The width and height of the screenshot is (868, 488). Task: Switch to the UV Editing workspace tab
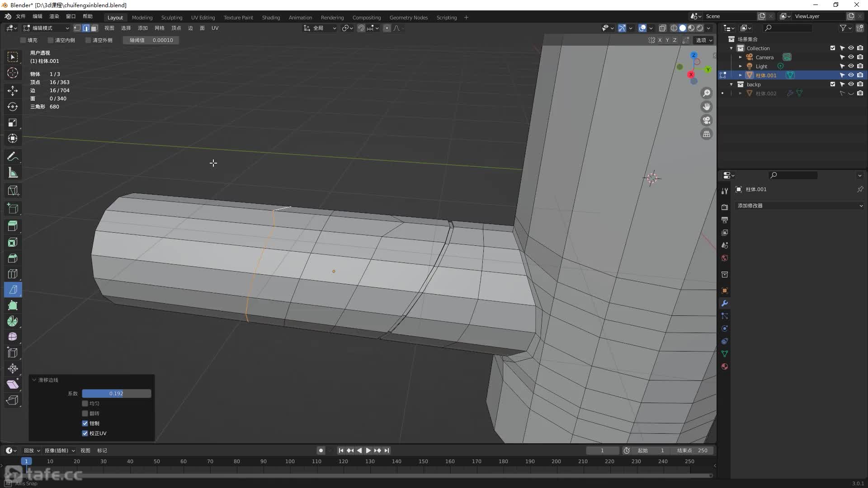tap(203, 18)
